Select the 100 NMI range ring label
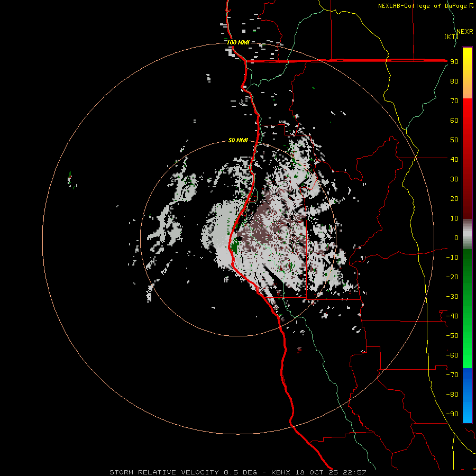This screenshot has height=476, width=476. [238, 42]
